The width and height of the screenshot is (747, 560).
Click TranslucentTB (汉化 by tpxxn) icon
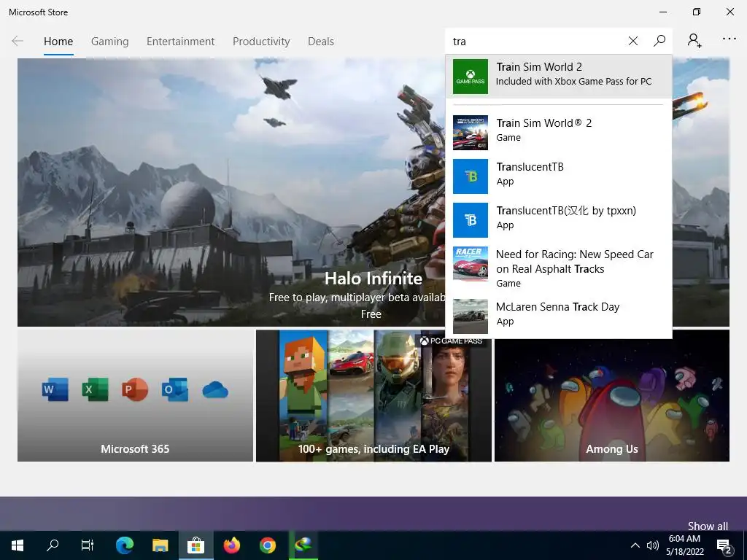point(471,220)
